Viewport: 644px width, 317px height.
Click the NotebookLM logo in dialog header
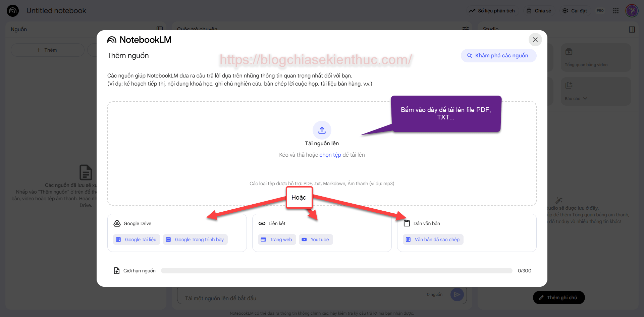pos(140,40)
